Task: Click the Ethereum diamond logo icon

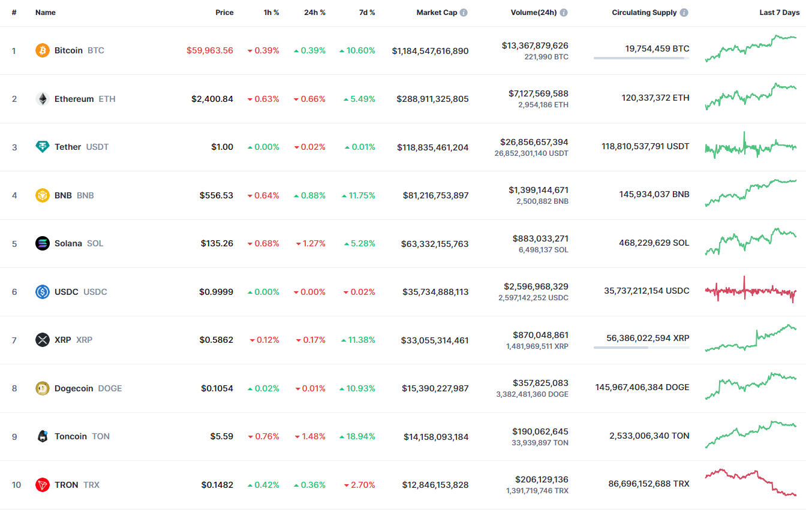Action: click(42, 99)
